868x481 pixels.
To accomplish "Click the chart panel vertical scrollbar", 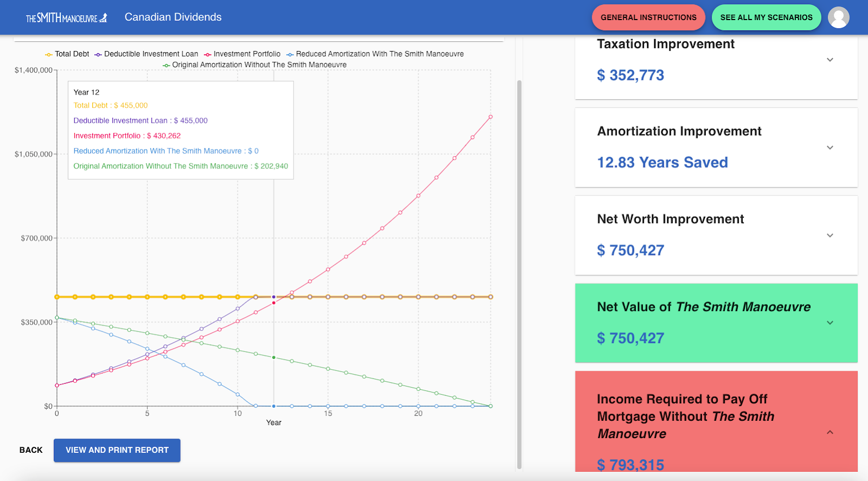I will (519, 274).
